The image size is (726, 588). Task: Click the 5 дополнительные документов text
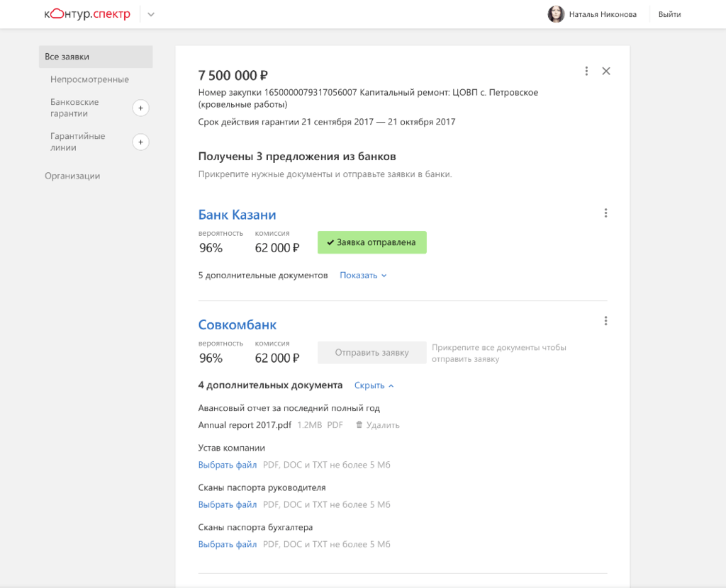[x=263, y=276]
